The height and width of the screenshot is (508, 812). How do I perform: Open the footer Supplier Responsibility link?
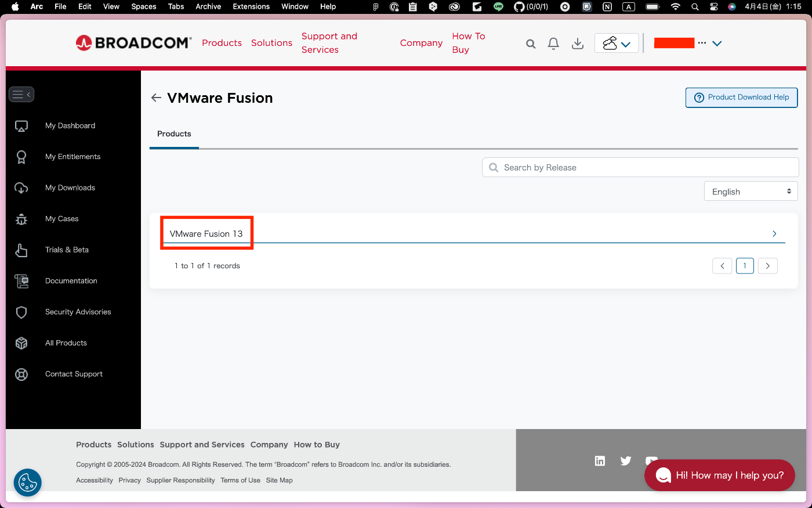[180, 481]
